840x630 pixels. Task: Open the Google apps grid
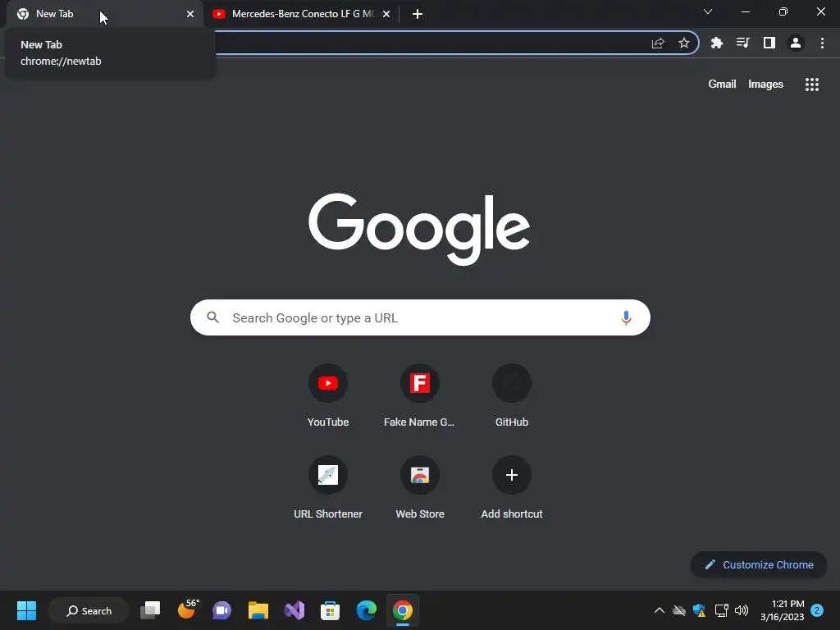tap(811, 84)
